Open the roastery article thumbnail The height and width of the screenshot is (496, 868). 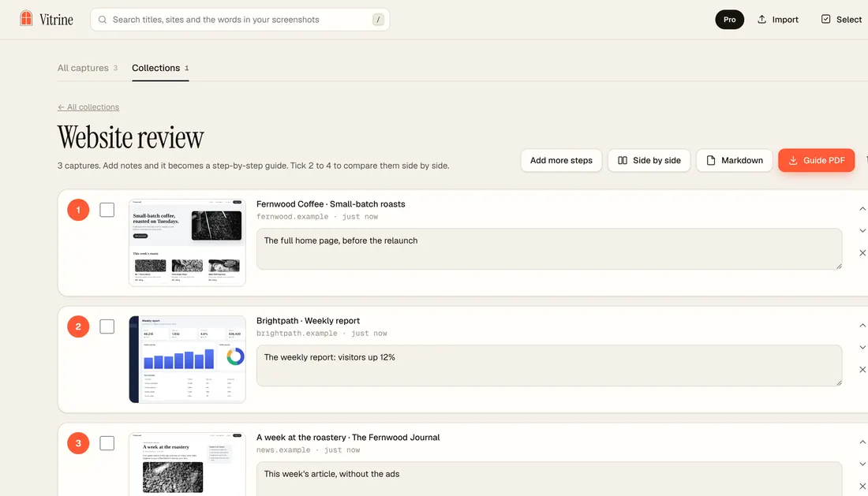click(187, 464)
